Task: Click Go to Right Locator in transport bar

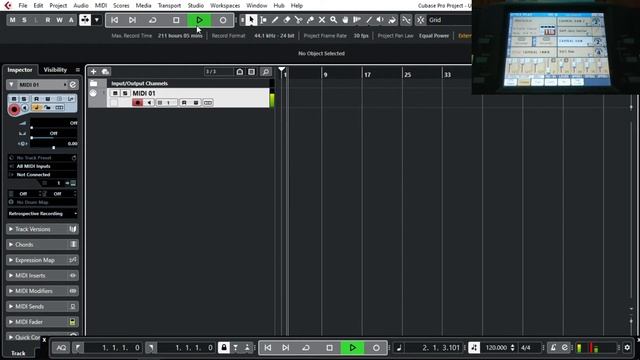Action: tap(151, 348)
